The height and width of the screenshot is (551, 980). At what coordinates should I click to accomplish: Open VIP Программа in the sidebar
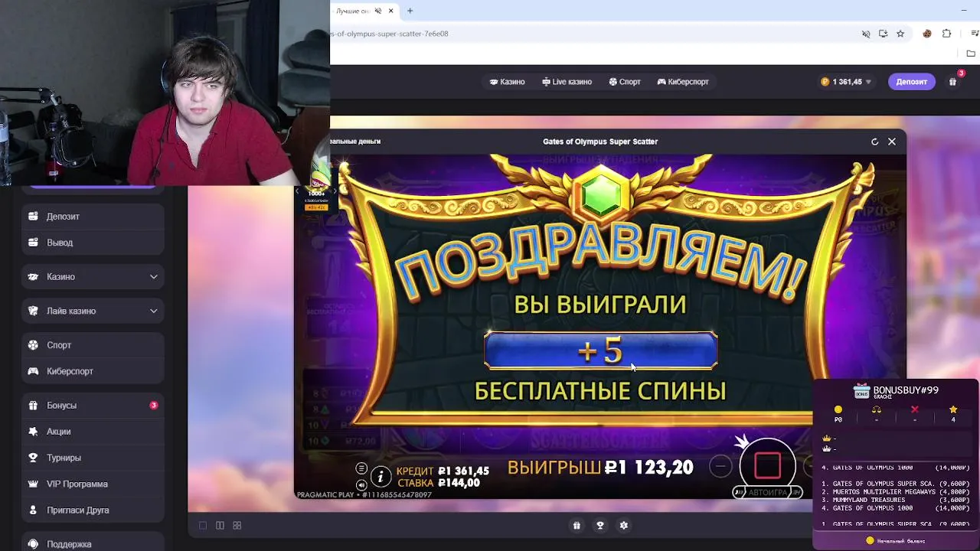coord(93,484)
